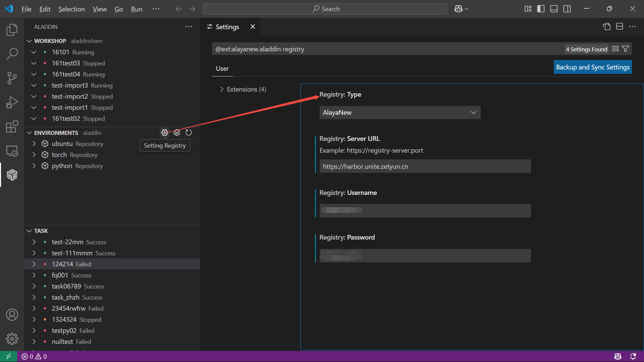Switch to the User settings tab
The image size is (644, 362).
click(x=222, y=68)
